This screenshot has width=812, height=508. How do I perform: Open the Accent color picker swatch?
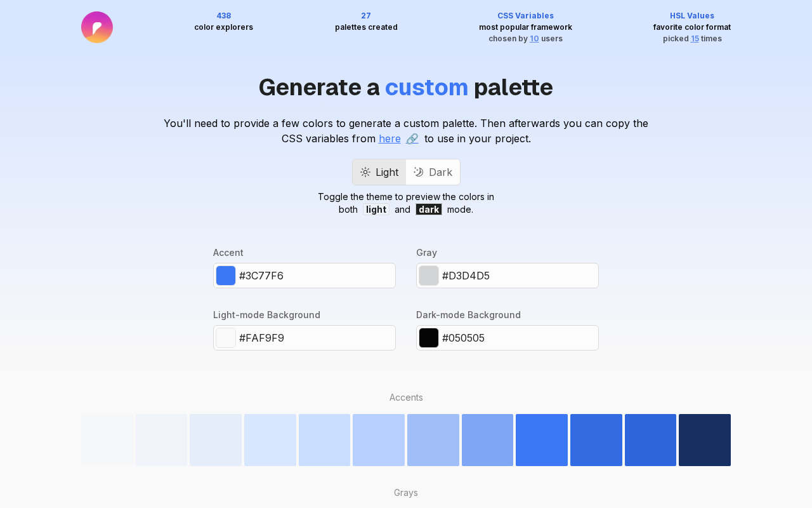tap(226, 276)
